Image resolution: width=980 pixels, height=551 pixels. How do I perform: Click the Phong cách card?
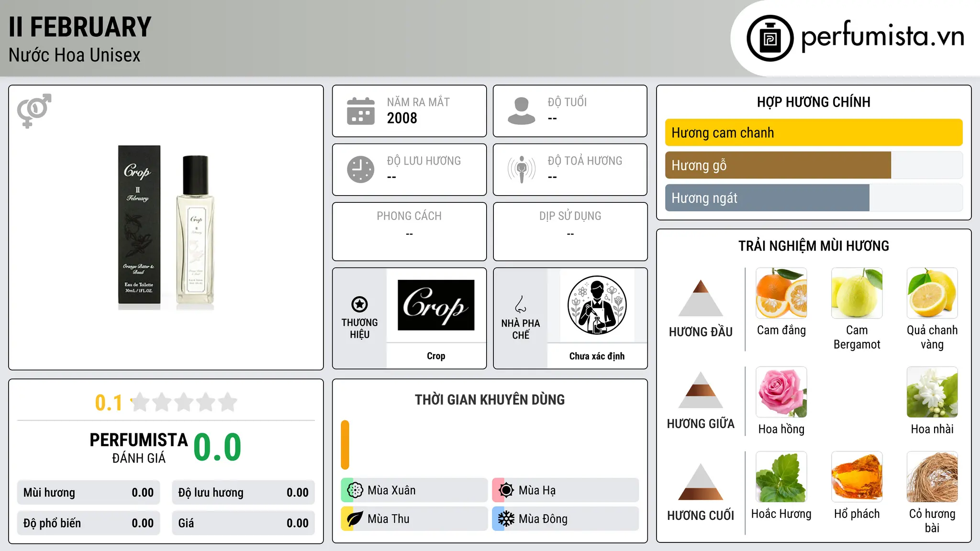tap(409, 231)
